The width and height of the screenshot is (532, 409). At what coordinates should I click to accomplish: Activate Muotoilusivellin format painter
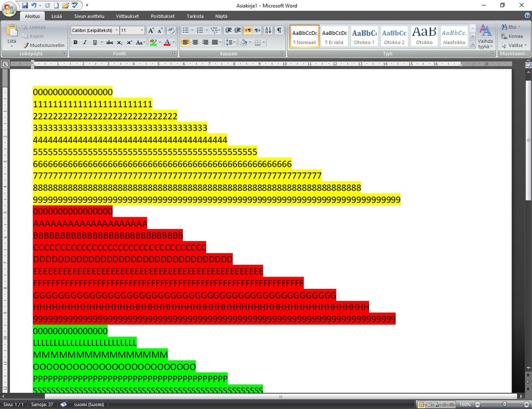tap(43, 45)
